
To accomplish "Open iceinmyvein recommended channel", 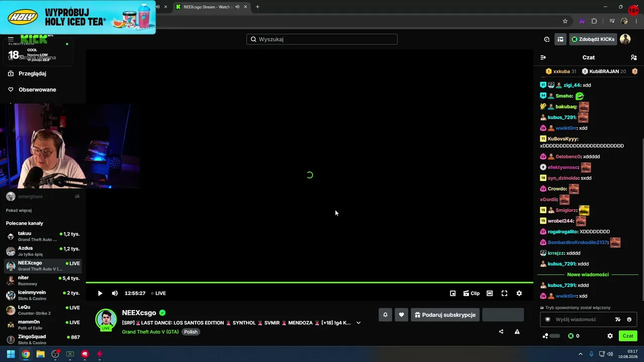I will [43, 295].
